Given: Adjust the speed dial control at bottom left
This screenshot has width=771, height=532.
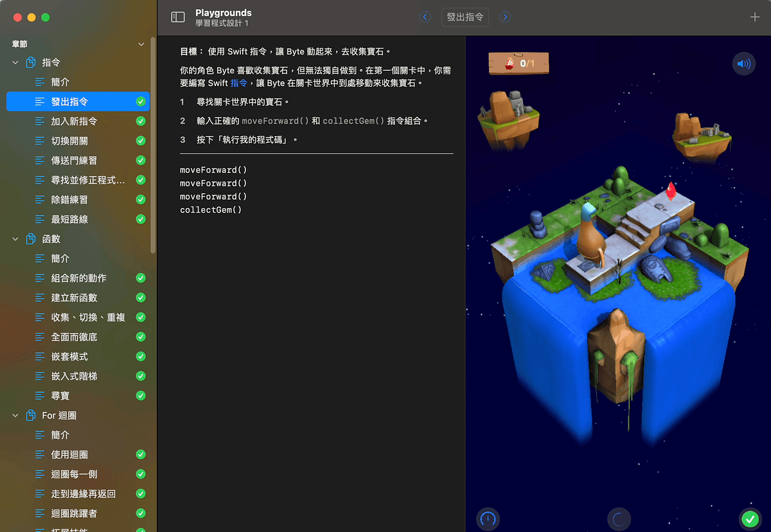Looking at the screenshot, I should [488, 519].
